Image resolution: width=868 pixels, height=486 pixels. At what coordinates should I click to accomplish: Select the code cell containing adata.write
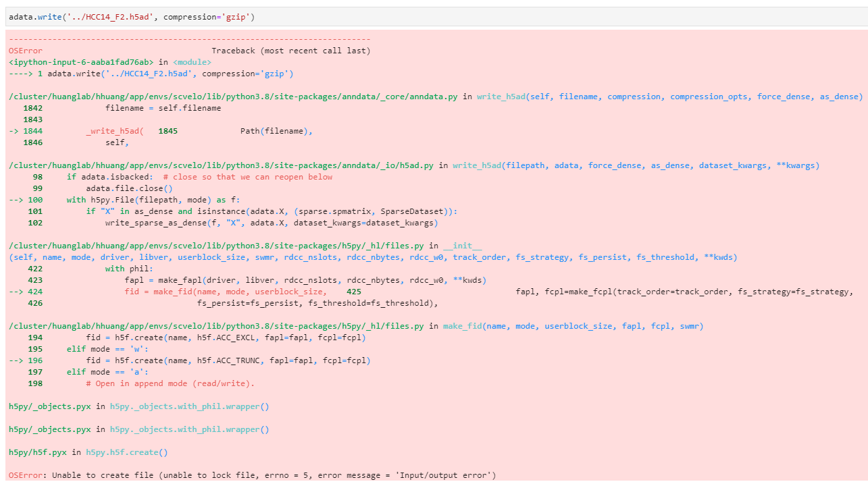[x=135, y=16]
